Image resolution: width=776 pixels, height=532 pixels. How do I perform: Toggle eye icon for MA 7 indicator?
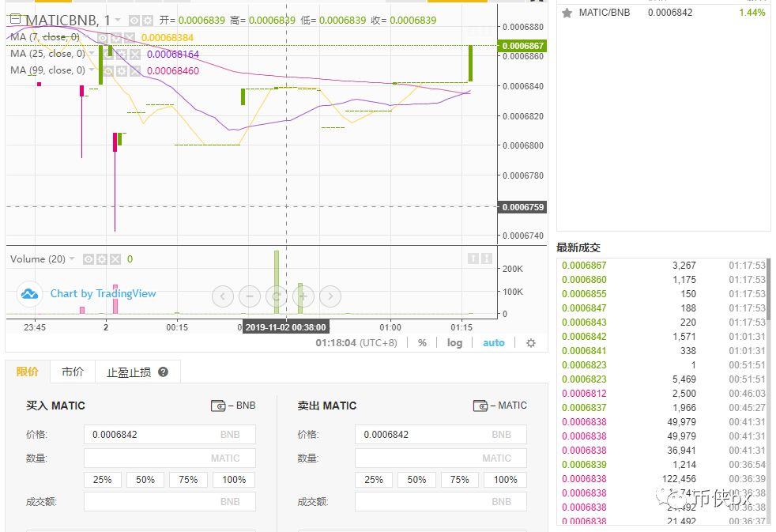[103, 38]
